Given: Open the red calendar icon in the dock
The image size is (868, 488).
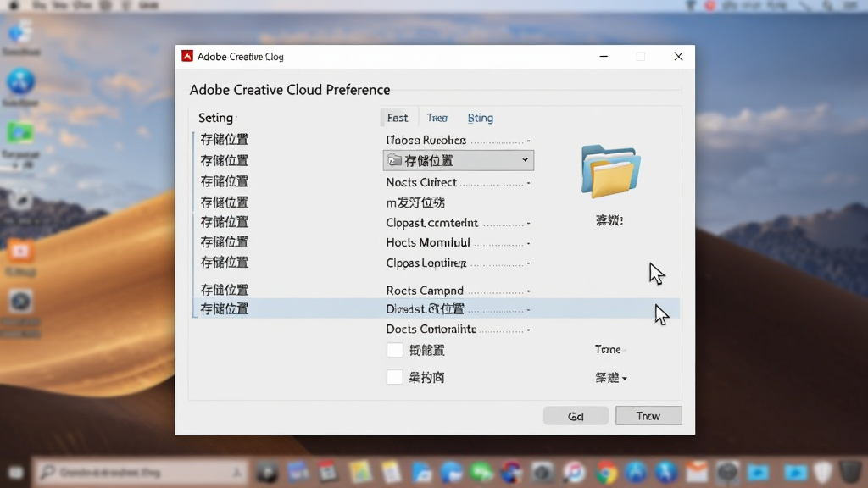Looking at the screenshot, I should tap(328, 472).
